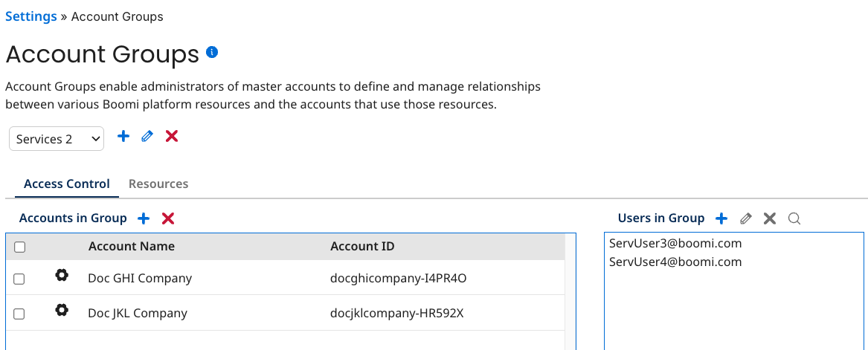
Task: Click the Account Name column header
Action: click(x=131, y=246)
